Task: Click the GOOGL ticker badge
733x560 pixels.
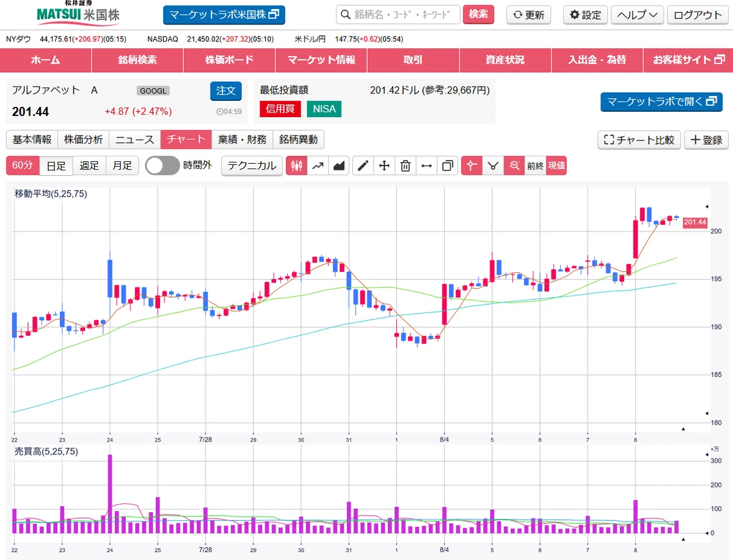Action: tap(153, 91)
